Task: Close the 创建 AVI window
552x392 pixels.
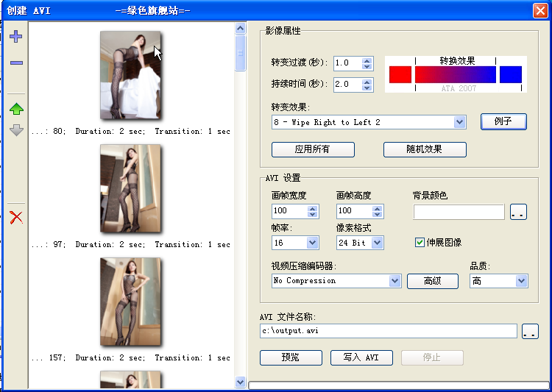Action: (540, 10)
